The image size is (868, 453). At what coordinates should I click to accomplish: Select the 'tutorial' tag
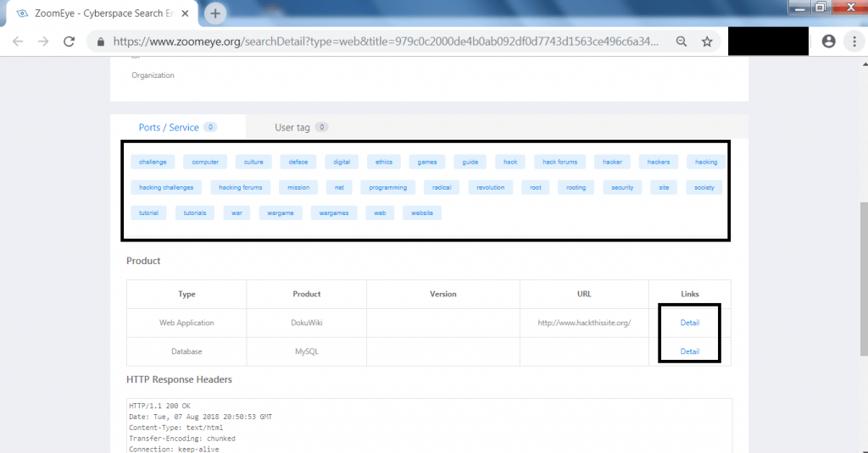148,213
